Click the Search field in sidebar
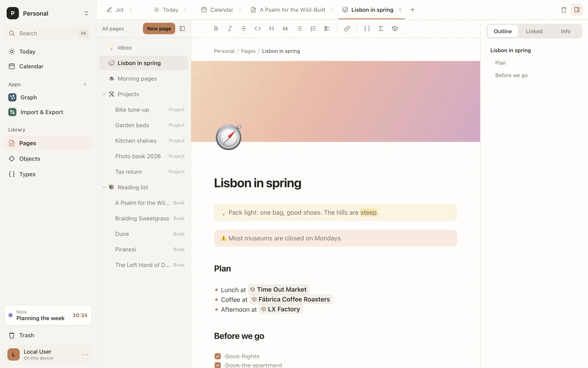Image resolution: width=588 pixels, height=368 pixels. (x=48, y=33)
